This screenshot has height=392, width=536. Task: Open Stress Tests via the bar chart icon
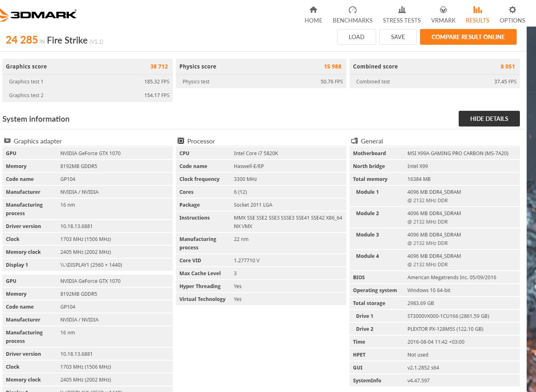[x=401, y=10]
